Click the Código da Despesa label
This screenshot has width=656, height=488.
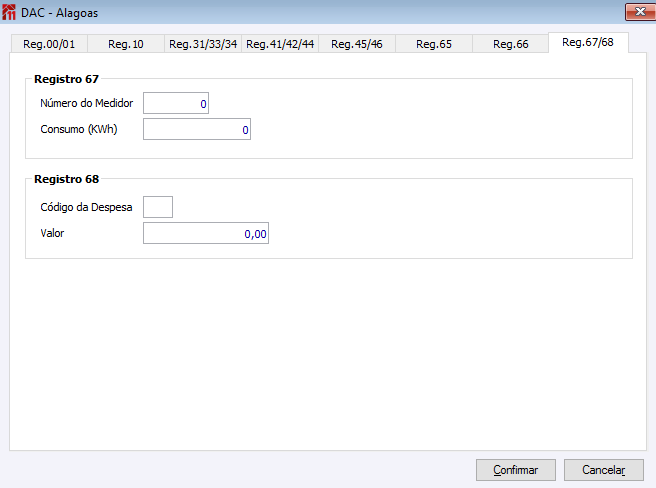point(86,207)
